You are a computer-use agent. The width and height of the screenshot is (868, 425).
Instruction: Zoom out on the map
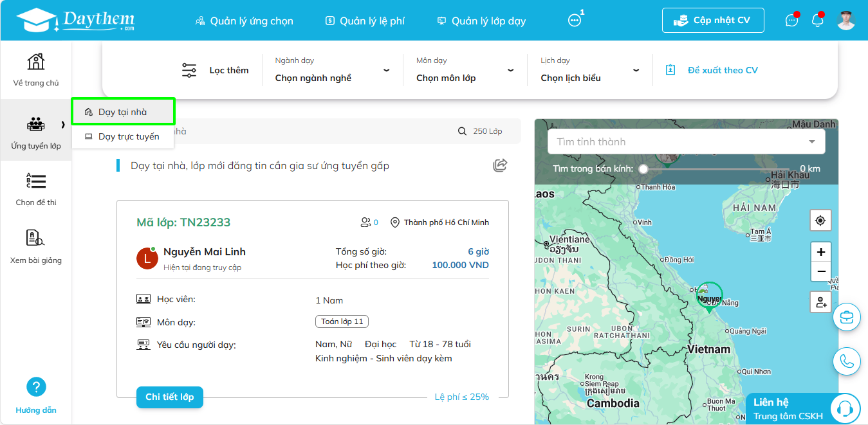click(821, 271)
